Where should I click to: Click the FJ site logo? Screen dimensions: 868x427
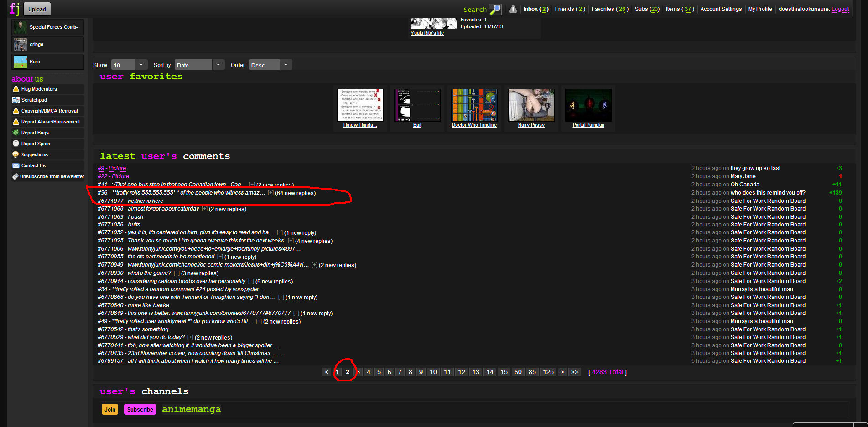(15, 9)
